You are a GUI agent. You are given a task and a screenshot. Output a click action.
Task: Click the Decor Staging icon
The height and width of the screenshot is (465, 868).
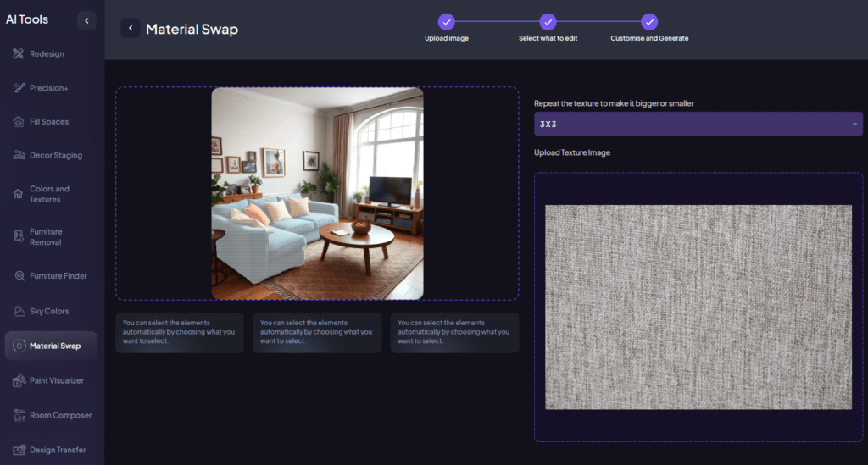(19, 155)
